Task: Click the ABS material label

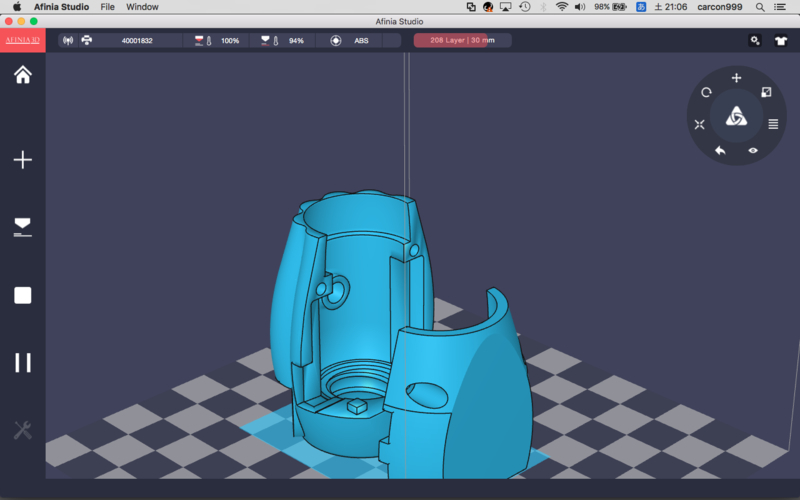Action: pyautogui.click(x=361, y=41)
